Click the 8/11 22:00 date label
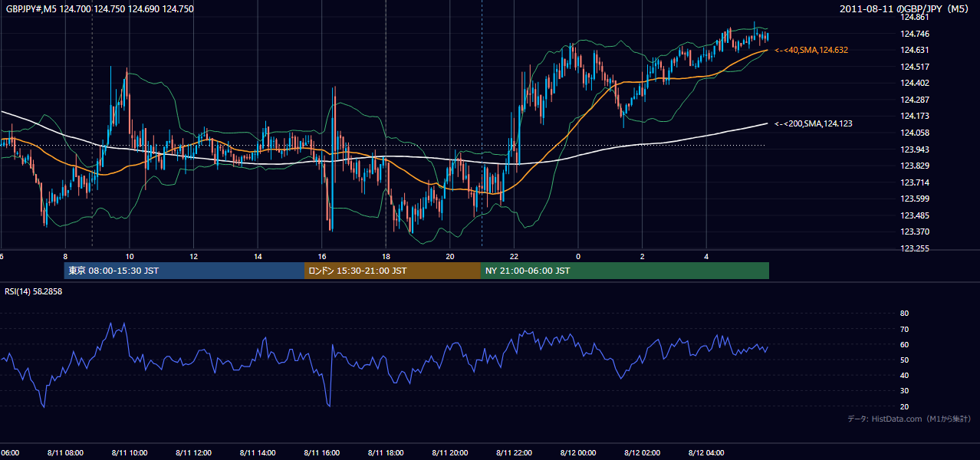The width and height of the screenshot is (980, 460). pos(514,453)
